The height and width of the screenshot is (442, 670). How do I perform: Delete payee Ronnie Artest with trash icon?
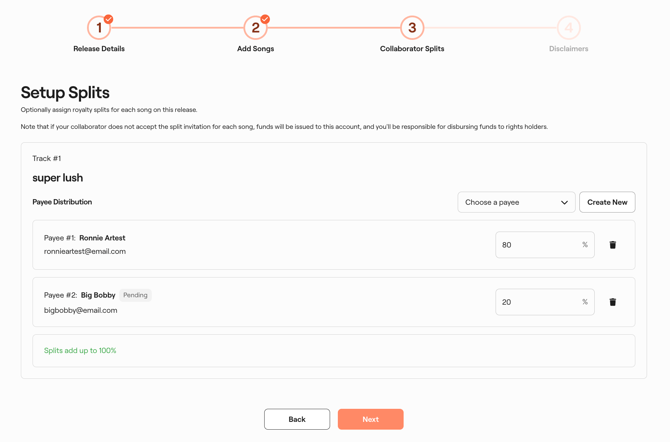click(613, 245)
